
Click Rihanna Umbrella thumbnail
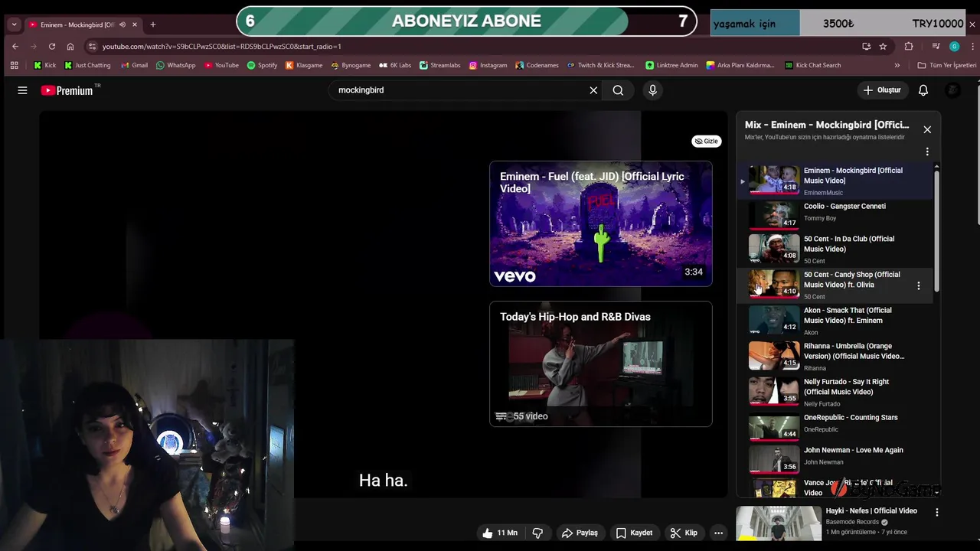point(773,356)
